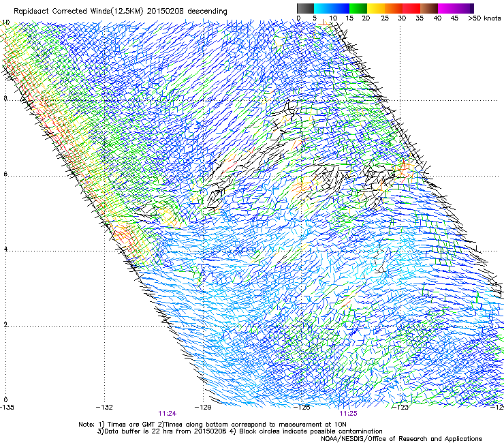This screenshot has width=504, height=443.
Task: Click the blue 10-15 knots legend swatch
Action: (341, 8)
